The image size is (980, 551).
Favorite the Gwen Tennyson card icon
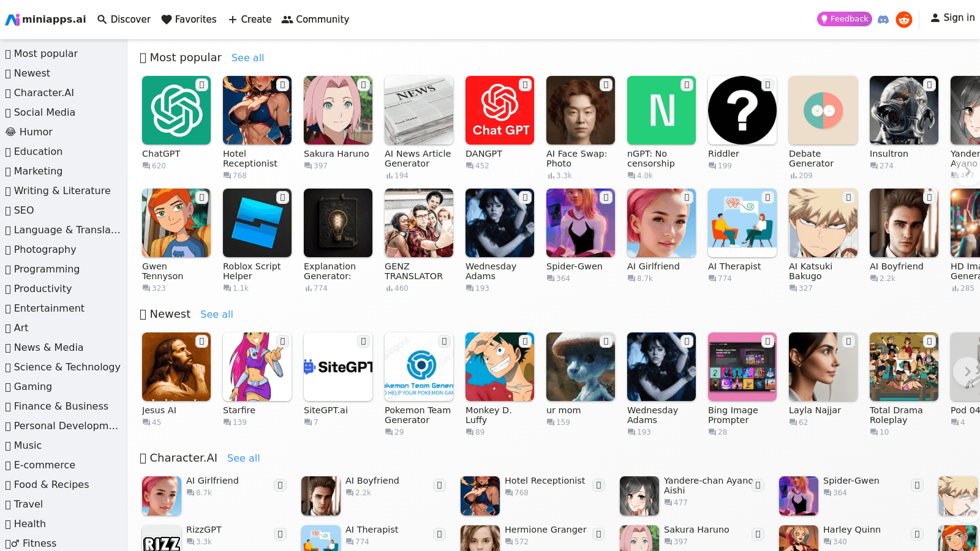[x=202, y=198]
